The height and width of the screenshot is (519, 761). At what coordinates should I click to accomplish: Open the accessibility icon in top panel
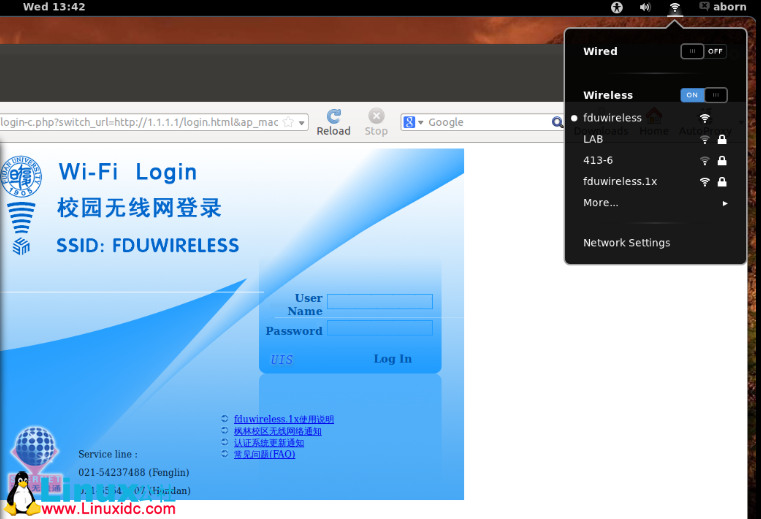(617, 7)
